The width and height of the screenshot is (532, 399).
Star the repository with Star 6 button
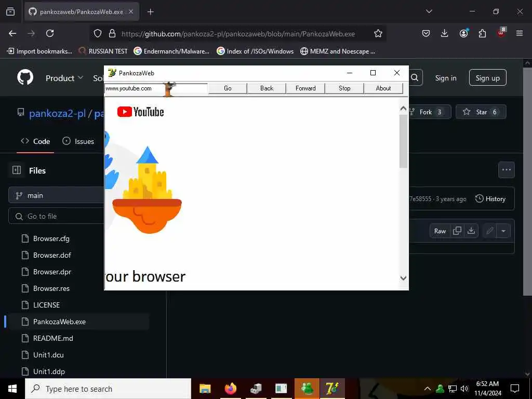tap(481, 112)
